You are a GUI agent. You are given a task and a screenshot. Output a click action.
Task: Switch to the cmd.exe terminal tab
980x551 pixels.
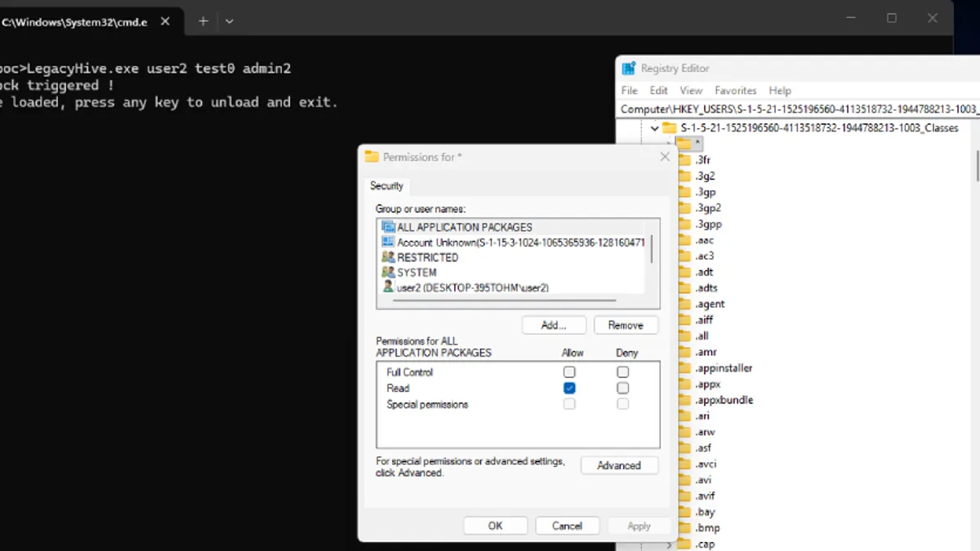coord(74,22)
